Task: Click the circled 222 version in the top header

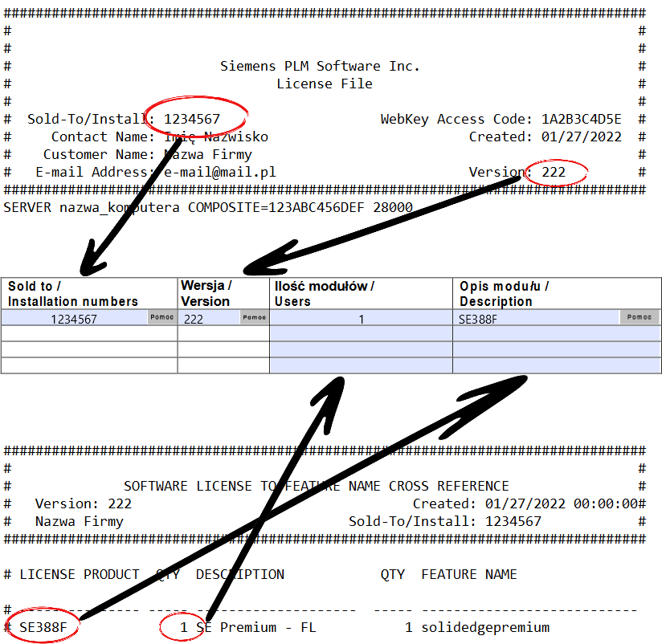Action: tap(554, 172)
